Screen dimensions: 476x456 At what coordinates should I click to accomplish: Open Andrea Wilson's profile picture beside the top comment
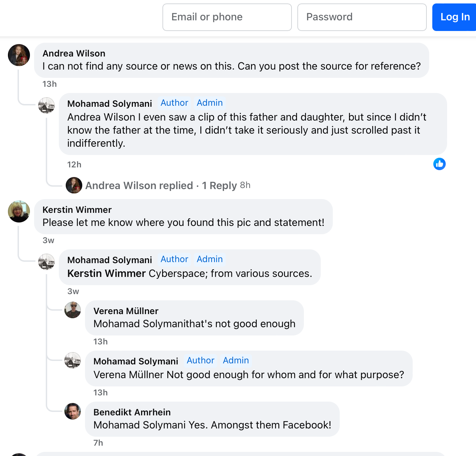click(x=19, y=55)
